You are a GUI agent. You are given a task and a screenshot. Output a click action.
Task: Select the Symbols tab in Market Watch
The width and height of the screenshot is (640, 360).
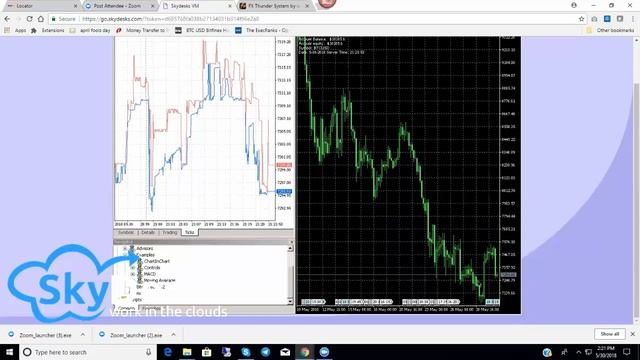point(126,232)
